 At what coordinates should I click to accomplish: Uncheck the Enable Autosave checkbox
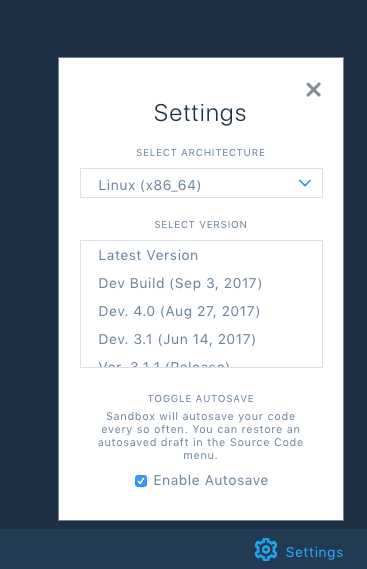click(x=141, y=481)
